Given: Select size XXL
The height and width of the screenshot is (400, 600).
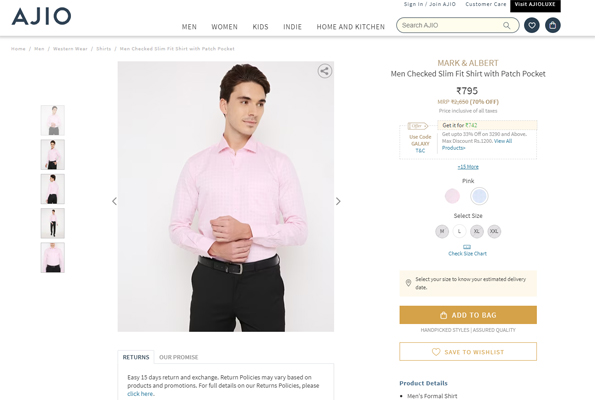Looking at the screenshot, I should coord(494,231).
